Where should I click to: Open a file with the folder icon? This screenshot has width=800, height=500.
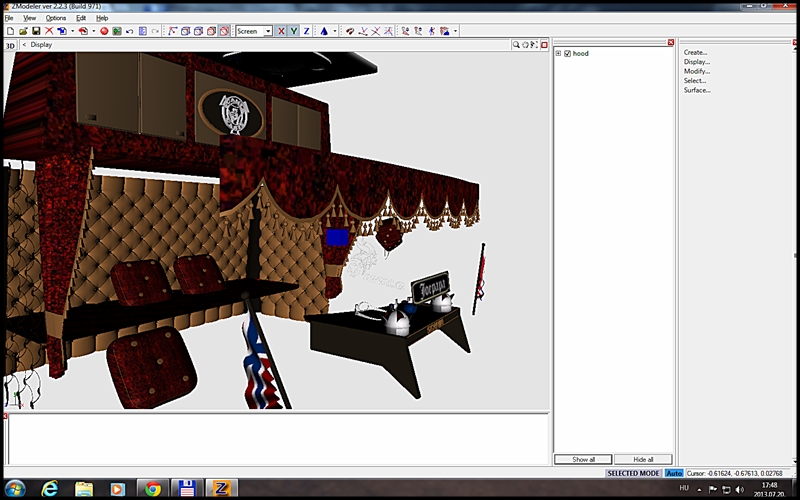coord(23,31)
